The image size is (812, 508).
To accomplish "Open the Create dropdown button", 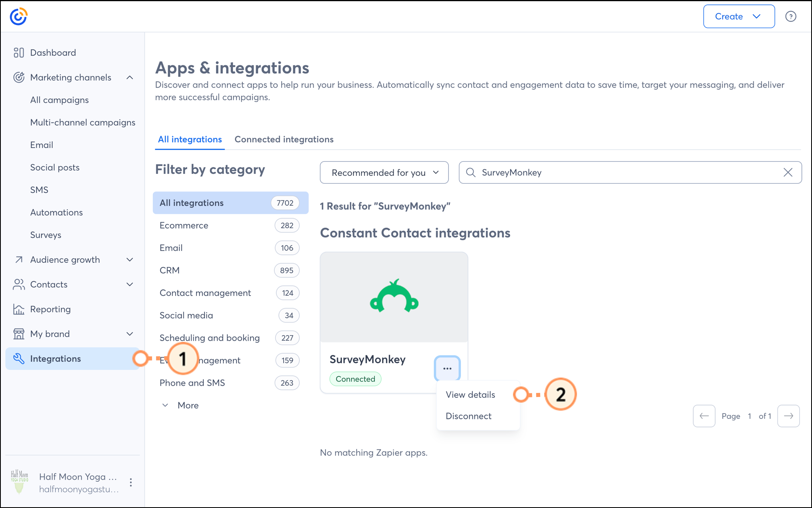I will click(739, 17).
